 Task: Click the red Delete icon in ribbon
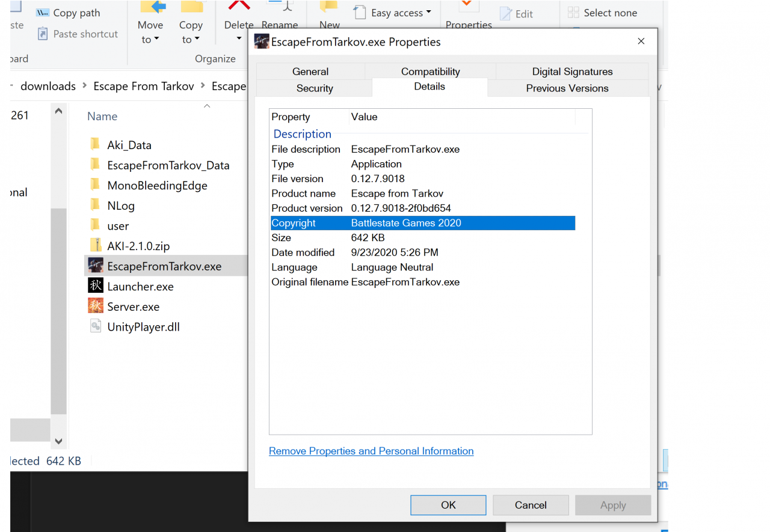pyautogui.click(x=239, y=5)
